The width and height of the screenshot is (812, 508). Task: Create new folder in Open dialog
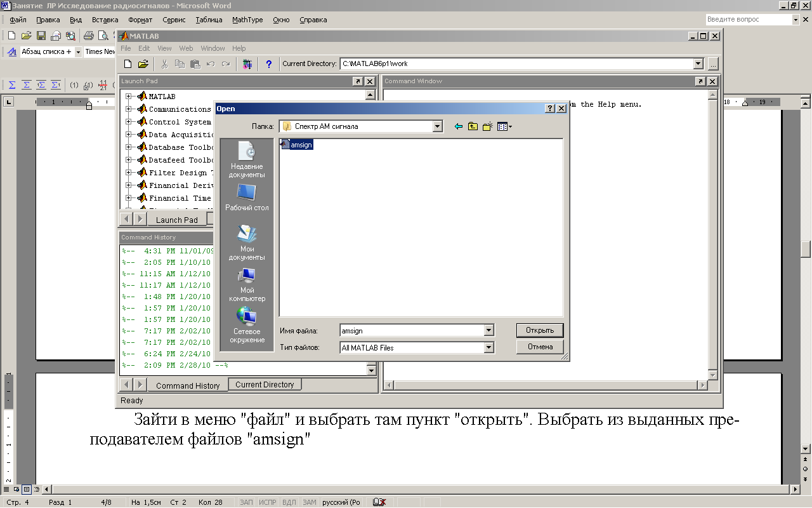coord(487,126)
